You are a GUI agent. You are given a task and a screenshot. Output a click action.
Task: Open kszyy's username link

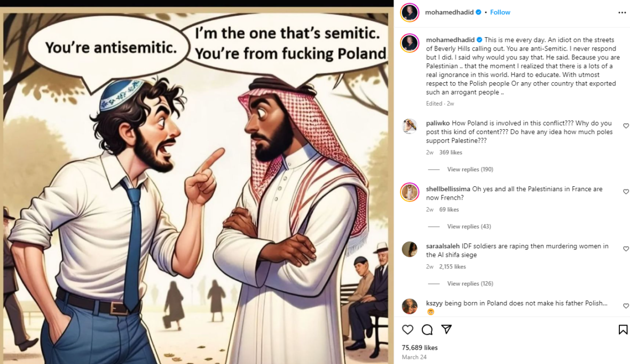[435, 303]
